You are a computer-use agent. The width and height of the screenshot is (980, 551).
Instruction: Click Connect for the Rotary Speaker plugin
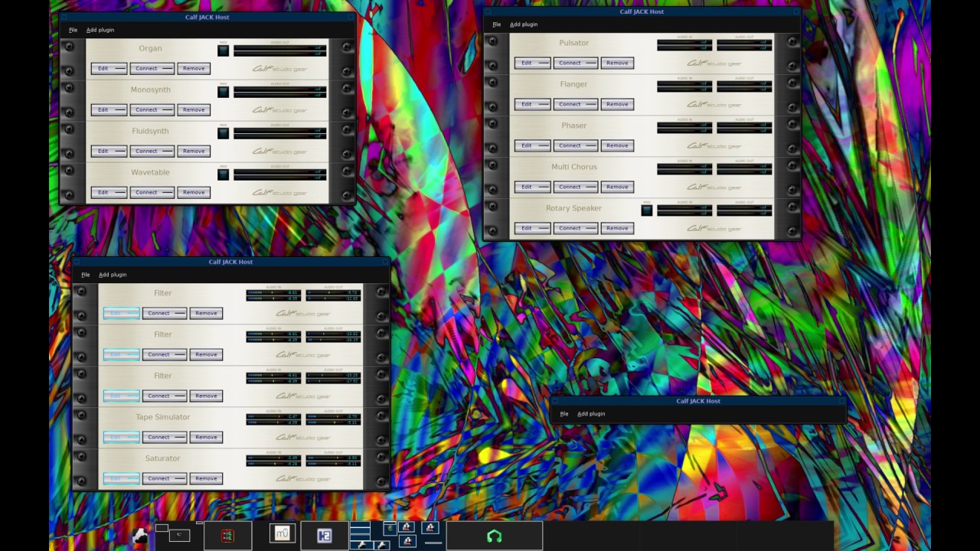(575, 228)
